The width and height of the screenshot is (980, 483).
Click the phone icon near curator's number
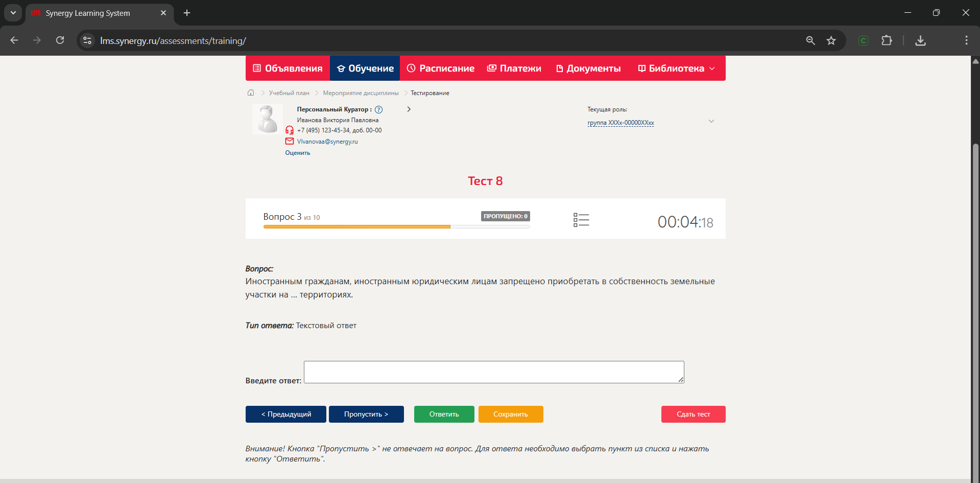point(290,130)
